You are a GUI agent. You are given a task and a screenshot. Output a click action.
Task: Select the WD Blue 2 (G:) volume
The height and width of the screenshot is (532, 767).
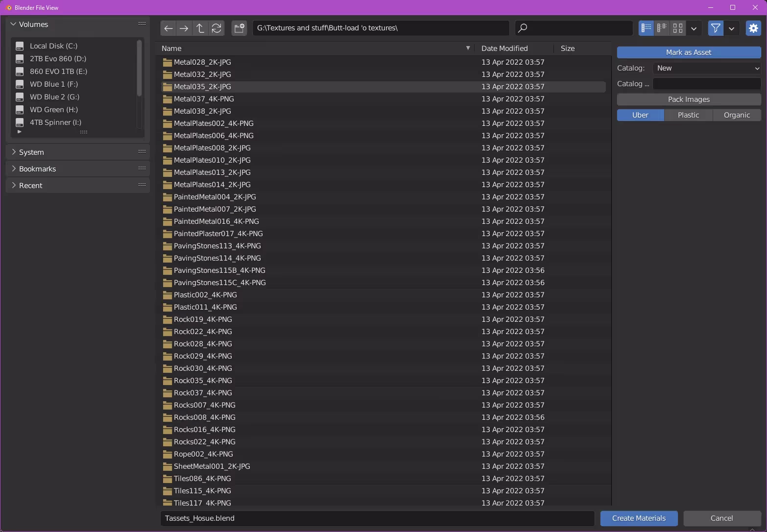54,97
